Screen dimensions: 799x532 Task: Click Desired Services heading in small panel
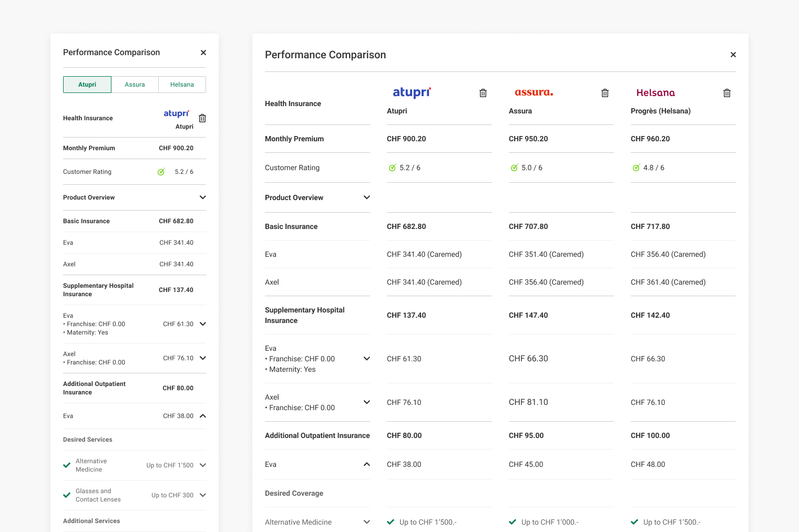click(x=88, y=440)
